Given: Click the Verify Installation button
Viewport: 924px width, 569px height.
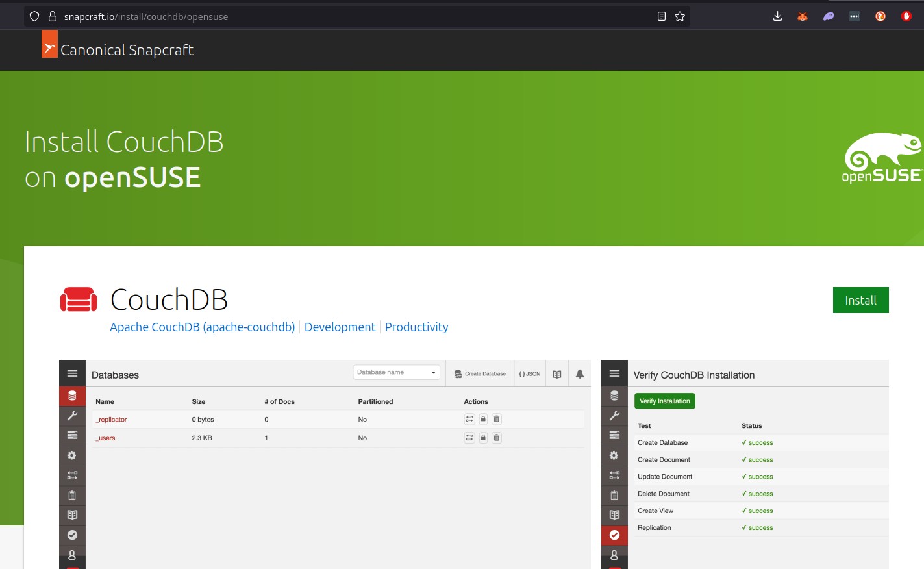Looking at the screenshot, I should tap(664, 401).
